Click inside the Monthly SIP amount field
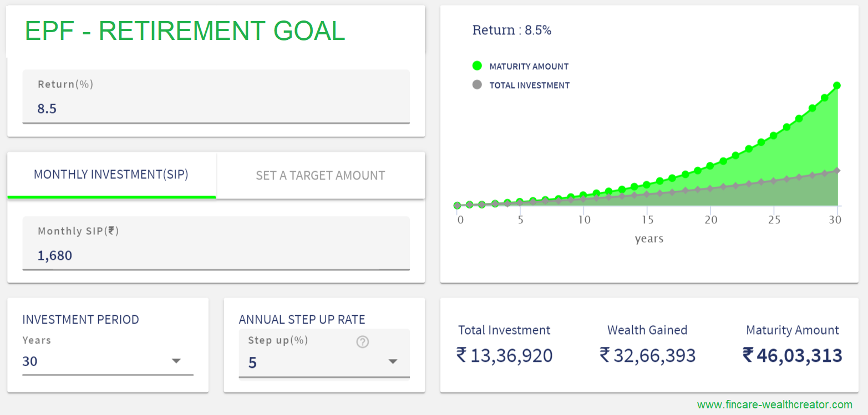The height and width of the screenshot is (415, 868). pos(216,255)
